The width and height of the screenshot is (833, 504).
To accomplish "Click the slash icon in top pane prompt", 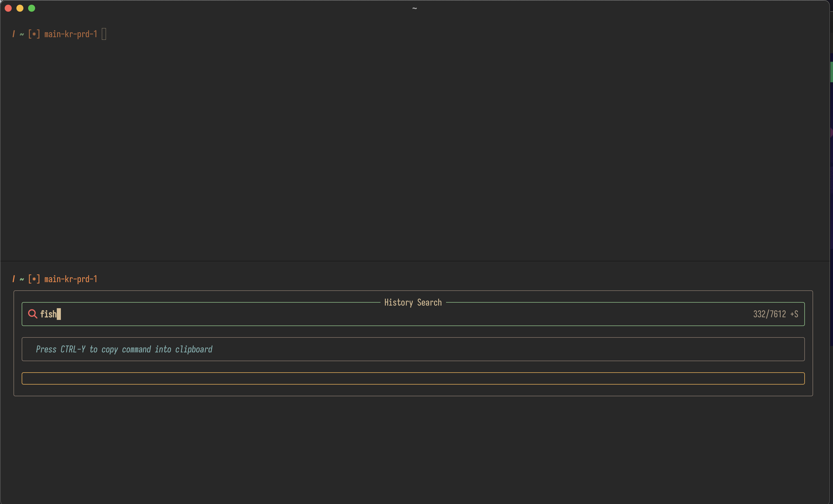I will point(13,34).
